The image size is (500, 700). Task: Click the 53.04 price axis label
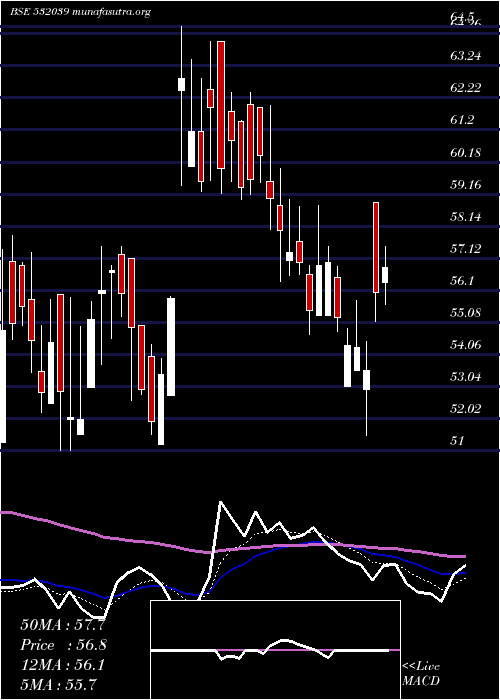click(x=466, y=377)
